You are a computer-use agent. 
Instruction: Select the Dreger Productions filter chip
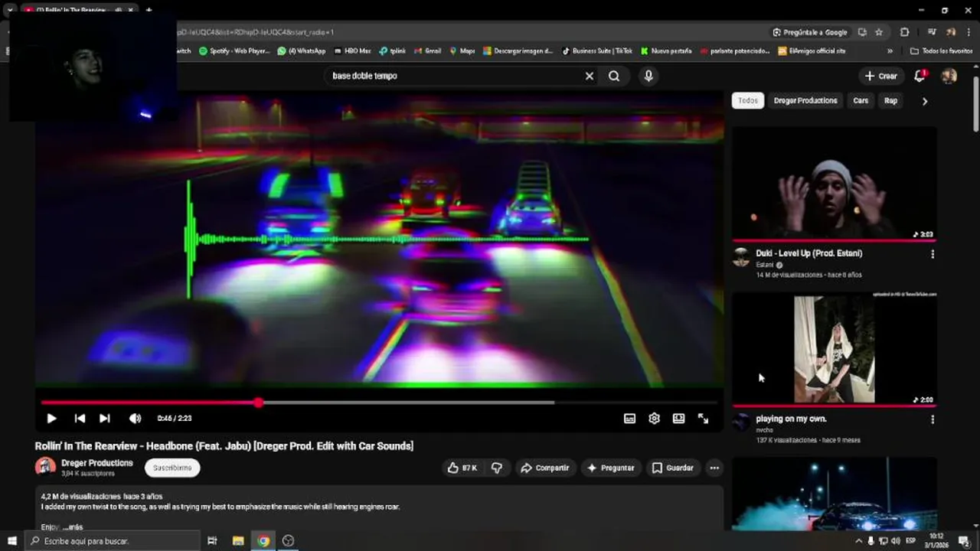click(x=805, y=100)
